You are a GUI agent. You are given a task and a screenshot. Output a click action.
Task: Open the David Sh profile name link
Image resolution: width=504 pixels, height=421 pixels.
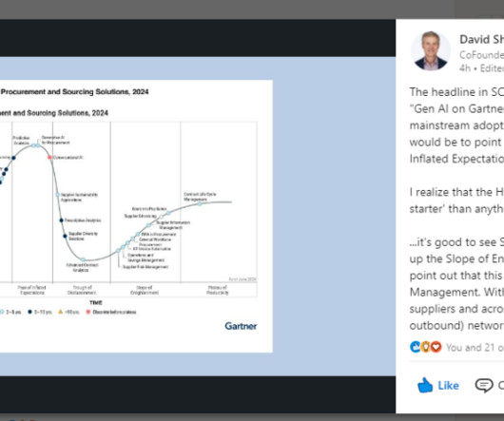coord(481,39)
